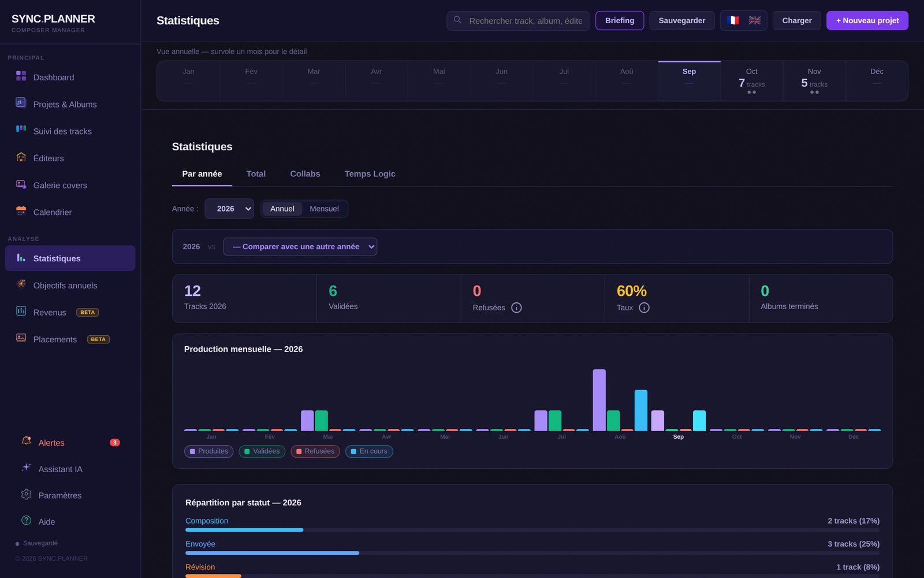Viewport: 924px width, 578px height.
Task: Open the Dashboard icon in sidebar
Action: pyautogui.click(x=21, y=76)
